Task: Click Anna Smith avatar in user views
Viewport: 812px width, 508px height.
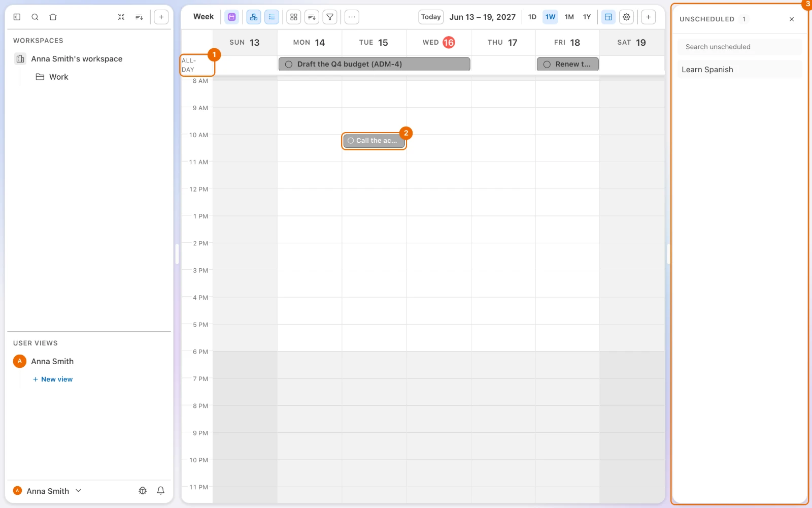Action: (x=19, y=361)
